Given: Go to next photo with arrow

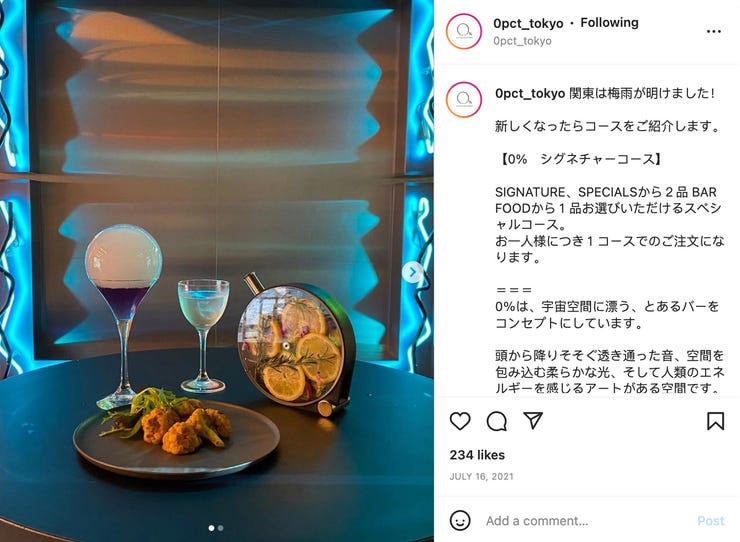Looking at the screenshot, I should click(x=413, y=272).
